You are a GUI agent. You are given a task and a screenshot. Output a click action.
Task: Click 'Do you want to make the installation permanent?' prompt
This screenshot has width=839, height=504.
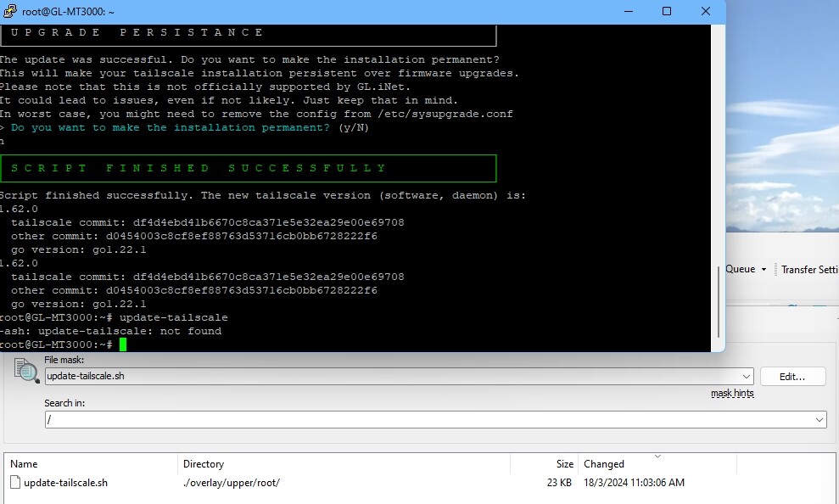point(171,127)
